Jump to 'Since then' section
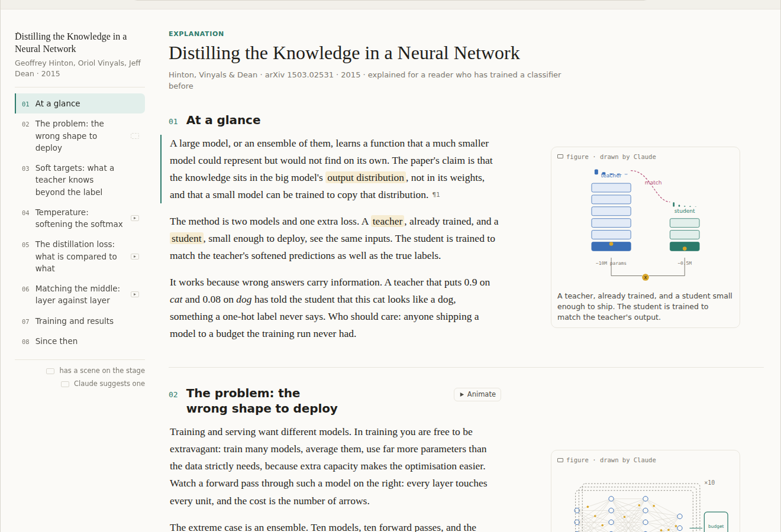The width and height of the screenshot is (781, 532). [80, 341]
